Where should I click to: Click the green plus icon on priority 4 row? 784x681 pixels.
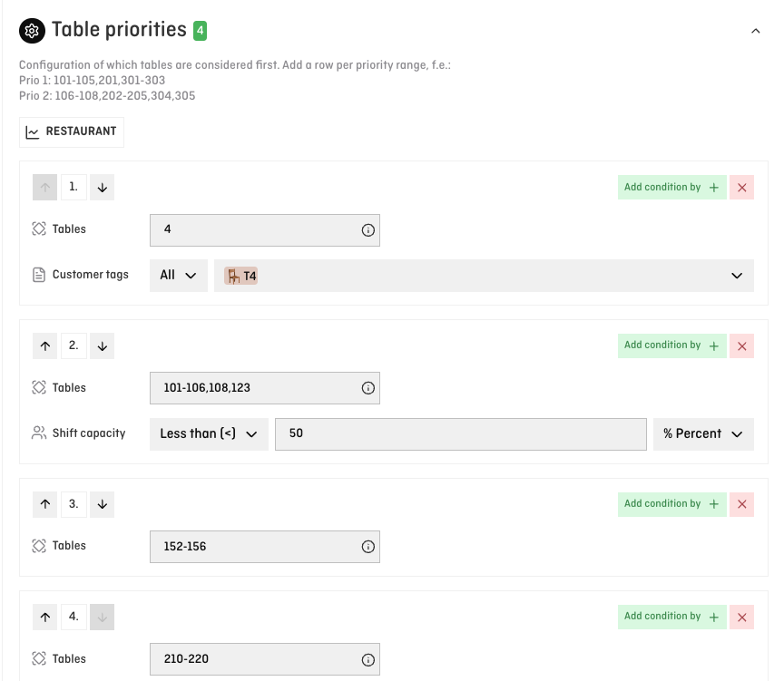pos(714,617)
